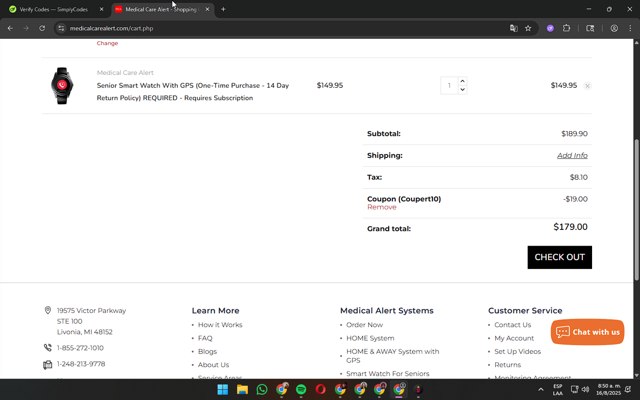The image size is (640, 400).
Task: Remove the Coupert10 coupon
Action: point(382,207)
